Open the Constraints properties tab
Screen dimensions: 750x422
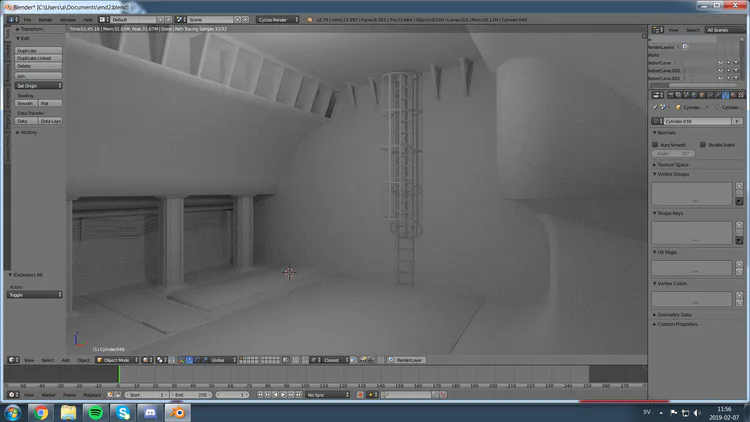(710, 95)
